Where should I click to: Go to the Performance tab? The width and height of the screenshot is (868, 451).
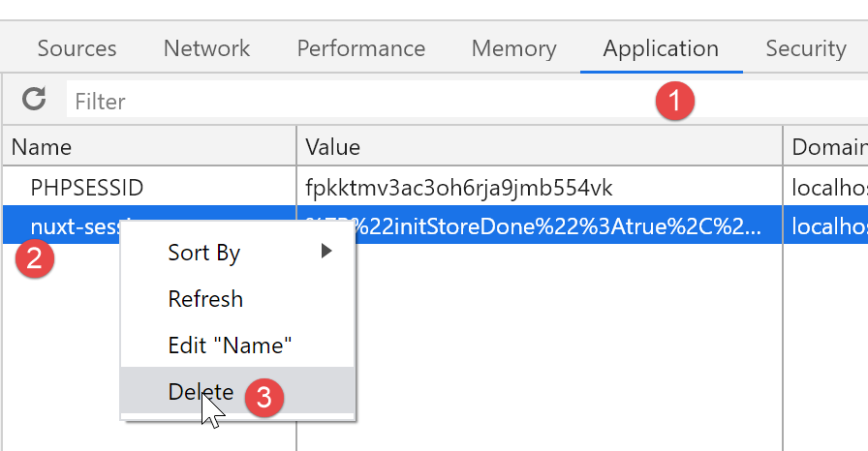pyautogui.click(x=360, y=48)
